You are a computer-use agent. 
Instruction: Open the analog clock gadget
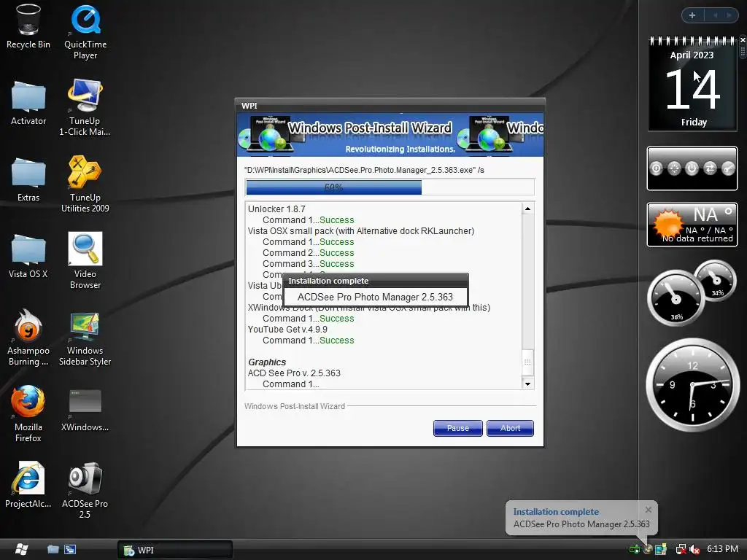pos(692,384)
